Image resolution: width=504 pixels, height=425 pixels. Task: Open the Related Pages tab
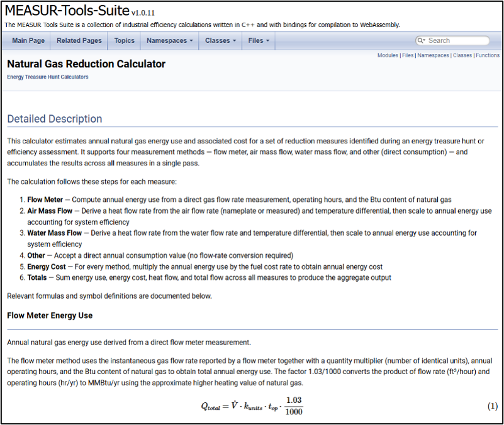(x=79, y=40)
